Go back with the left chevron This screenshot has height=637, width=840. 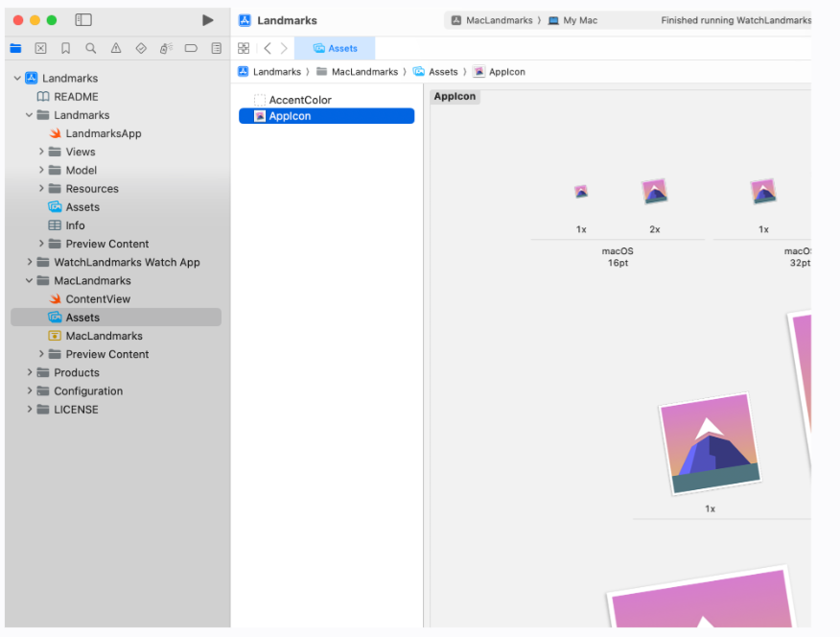point(268,48)
